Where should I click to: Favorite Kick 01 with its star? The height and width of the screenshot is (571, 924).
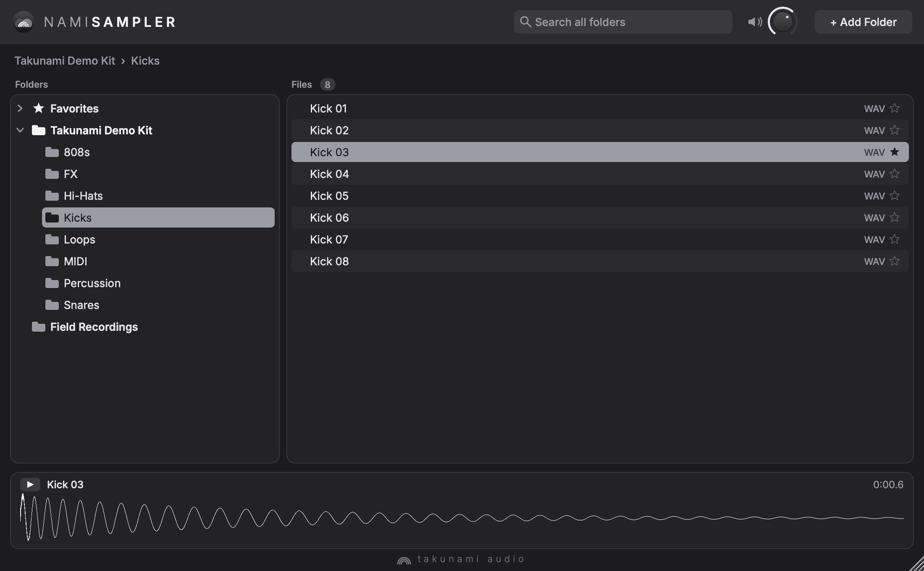pyautogui.click(x=895, y=108)
